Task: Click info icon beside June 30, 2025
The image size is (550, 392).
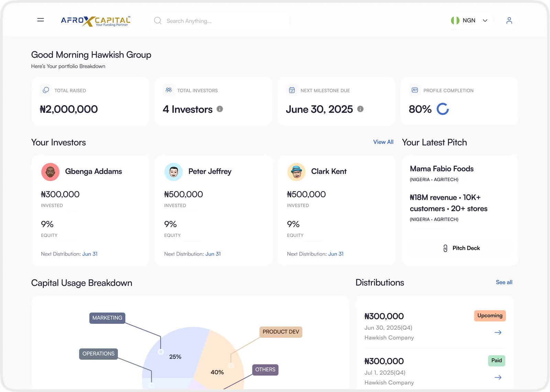Action: pos(360,109)
